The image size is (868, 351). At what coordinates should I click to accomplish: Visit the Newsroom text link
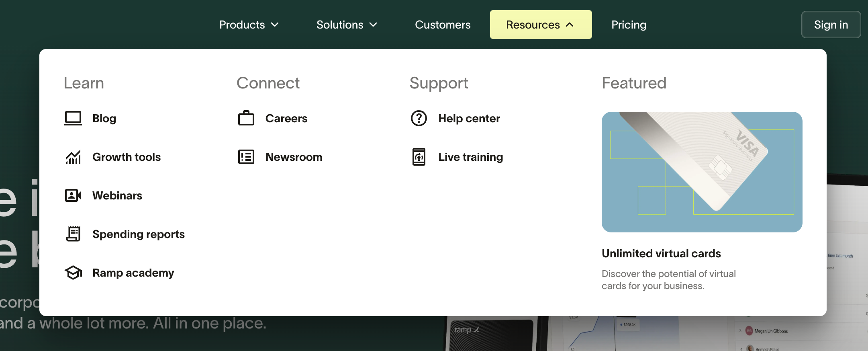[294, 157]
